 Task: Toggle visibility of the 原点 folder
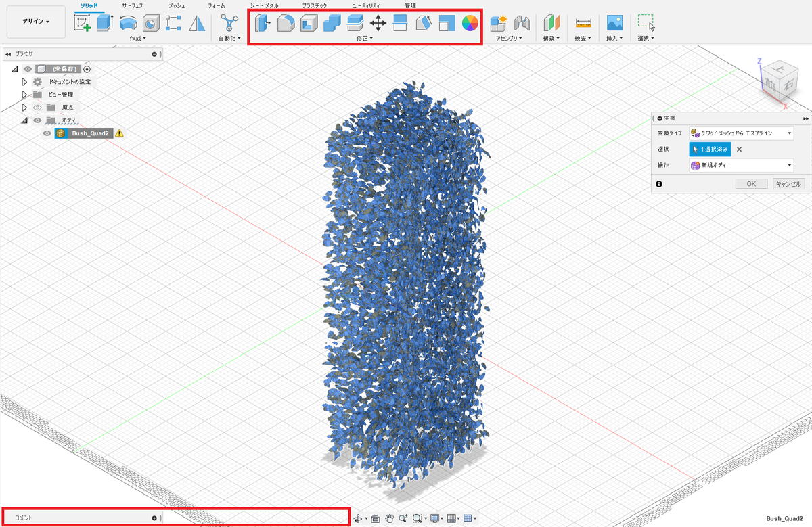click(x=38, y=107)
